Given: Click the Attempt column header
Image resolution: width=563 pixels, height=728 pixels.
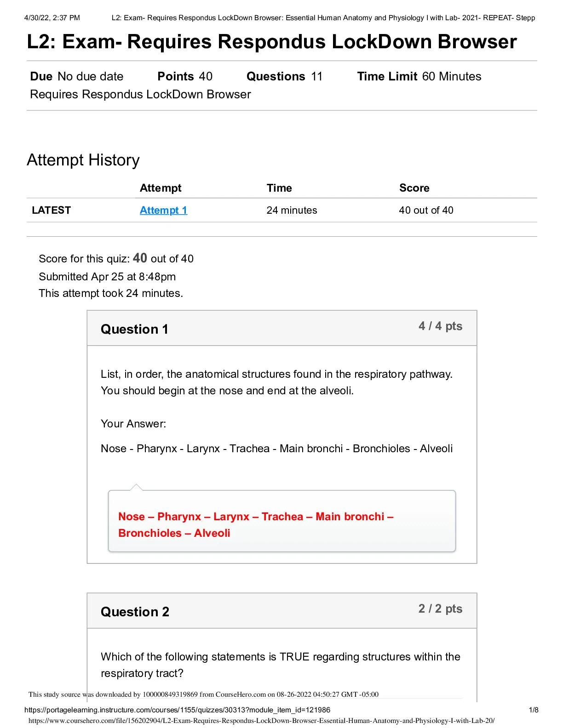Looking at the screenshot, I should coord(161,188).
